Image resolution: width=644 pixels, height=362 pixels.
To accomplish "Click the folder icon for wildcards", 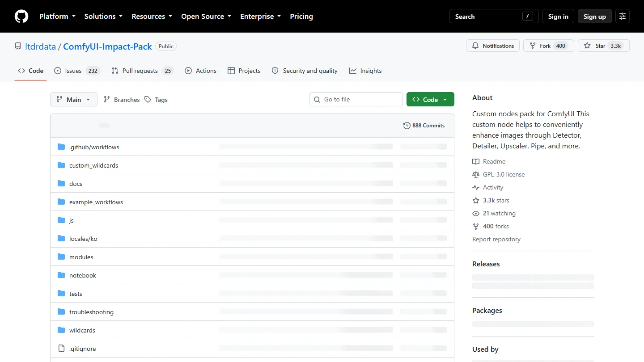I will pos(61,330).
